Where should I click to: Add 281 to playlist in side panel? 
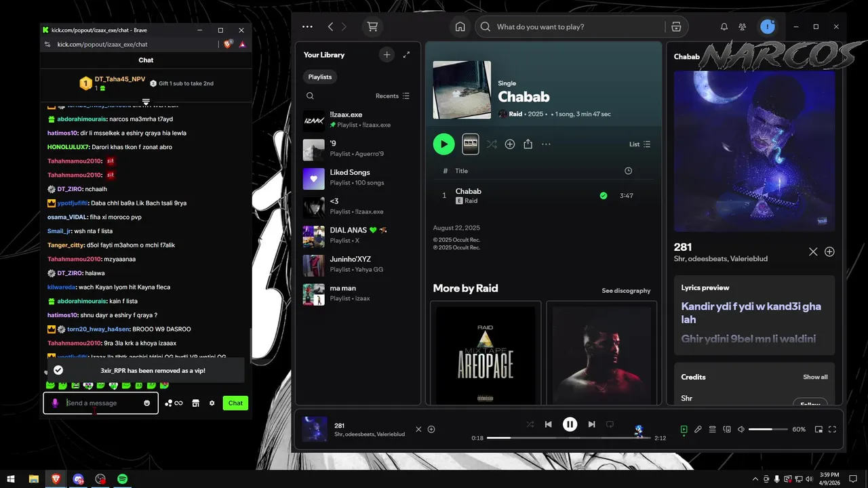pos(829,251)
